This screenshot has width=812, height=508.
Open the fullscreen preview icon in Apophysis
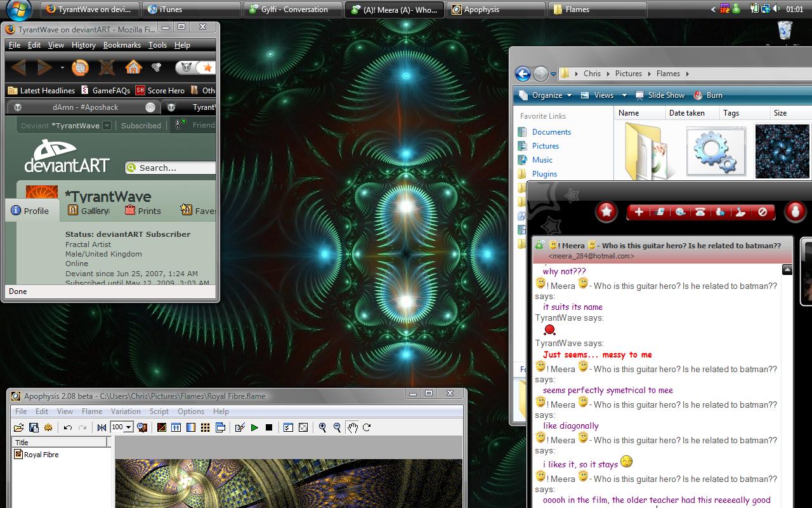click(x=142, y=428)
